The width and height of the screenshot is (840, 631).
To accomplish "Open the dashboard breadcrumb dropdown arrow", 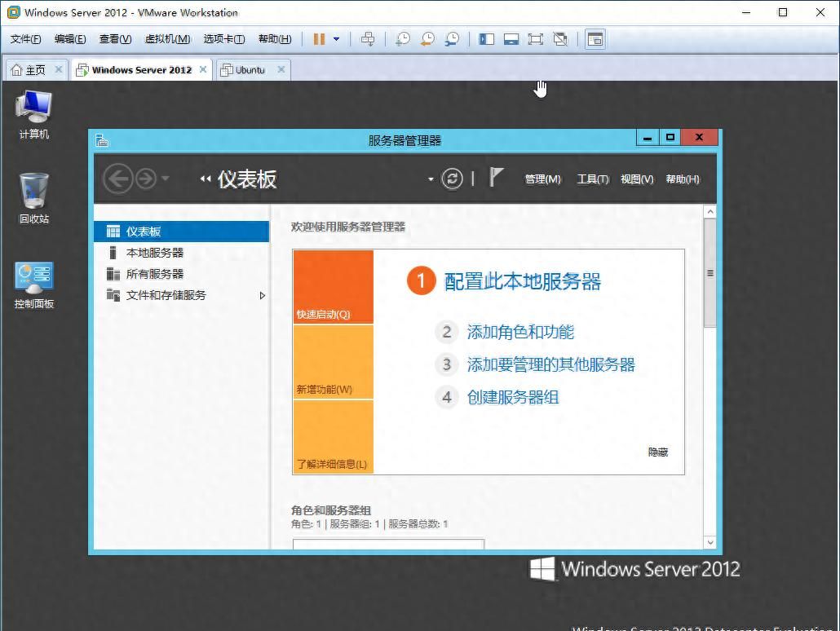I will pos(430,179).
